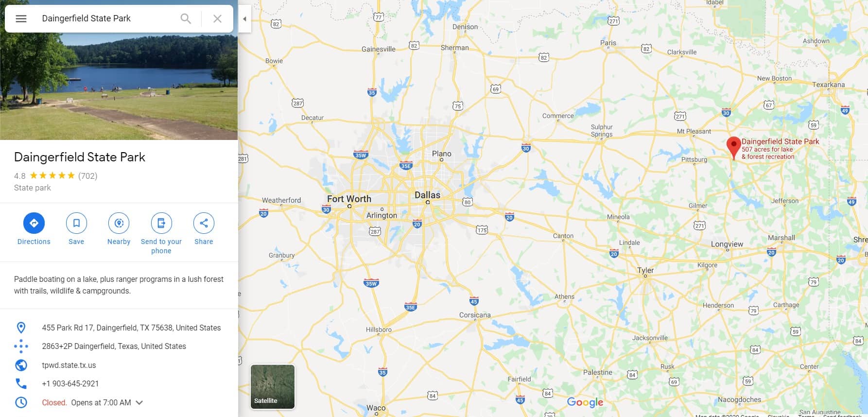The height and width of the screenshot is (417, 868).
Task: Open the Nearby search icon
Action: 119,223
